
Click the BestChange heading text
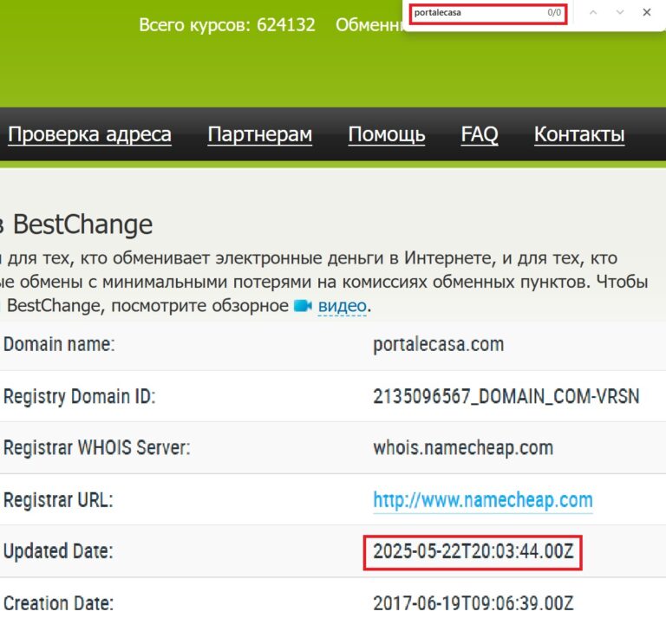pyautogui.click(x=82, y=225)
